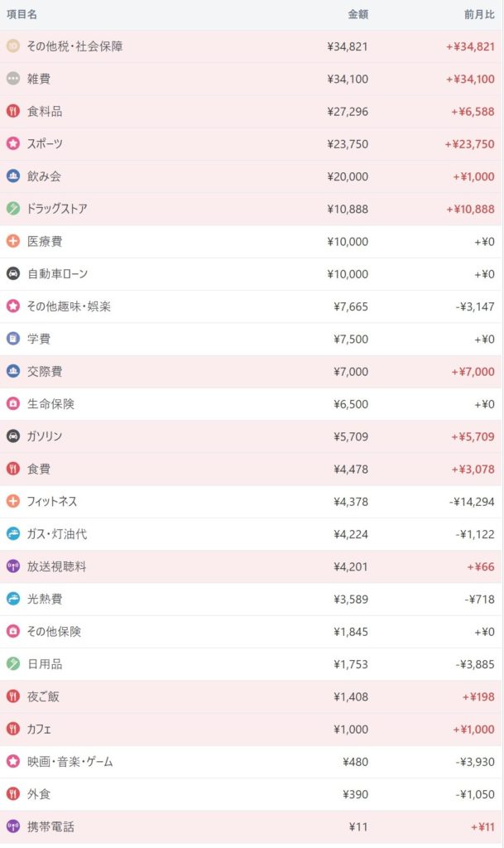Click the 雑費 category icon

click(13, 79)
